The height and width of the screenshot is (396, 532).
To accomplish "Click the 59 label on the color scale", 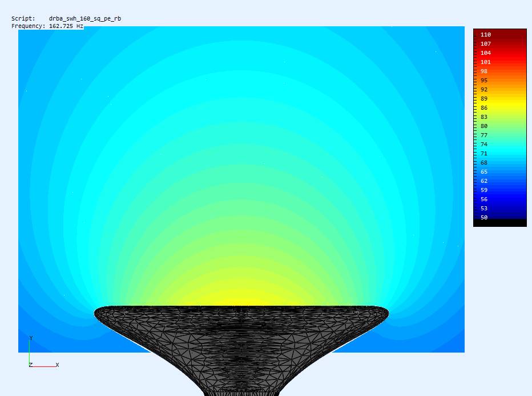I will pos(484,190).
